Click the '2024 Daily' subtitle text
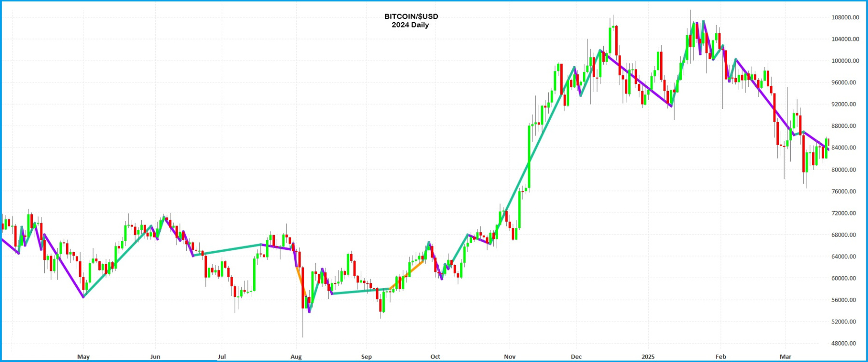 coord(410,25)
